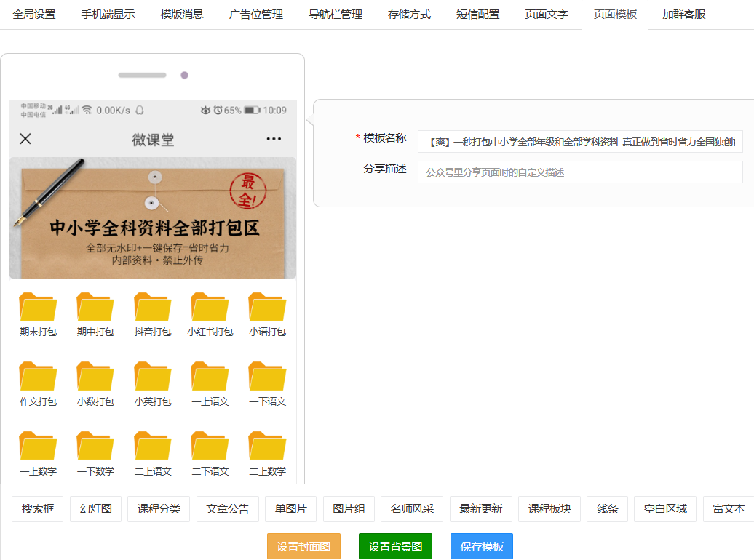Go to the 加群客服 tab
The height and width of the screenshot is (560, 754).
(x=683, y=15)
